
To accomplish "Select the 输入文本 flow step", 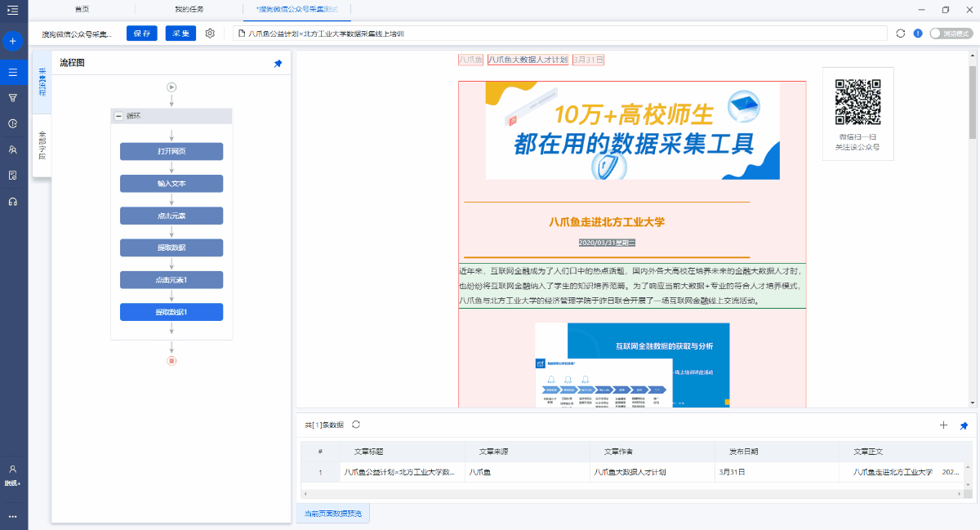I will tap(171, 184).
